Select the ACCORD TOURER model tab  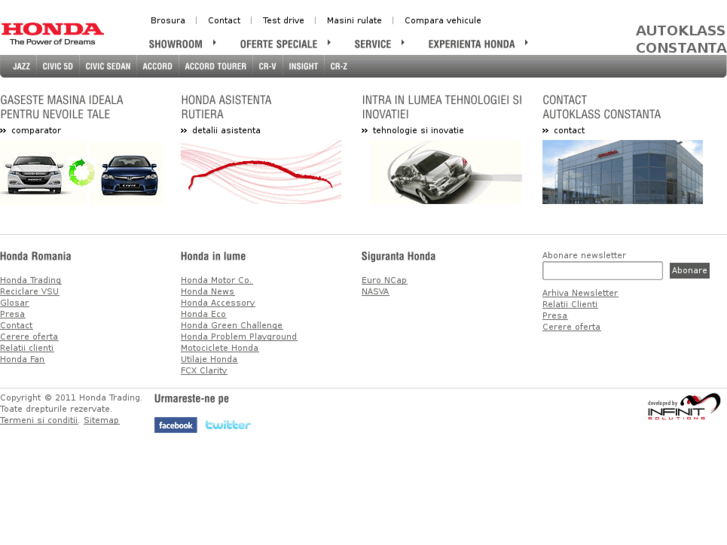pyautogui.click(x=216, y=66)
